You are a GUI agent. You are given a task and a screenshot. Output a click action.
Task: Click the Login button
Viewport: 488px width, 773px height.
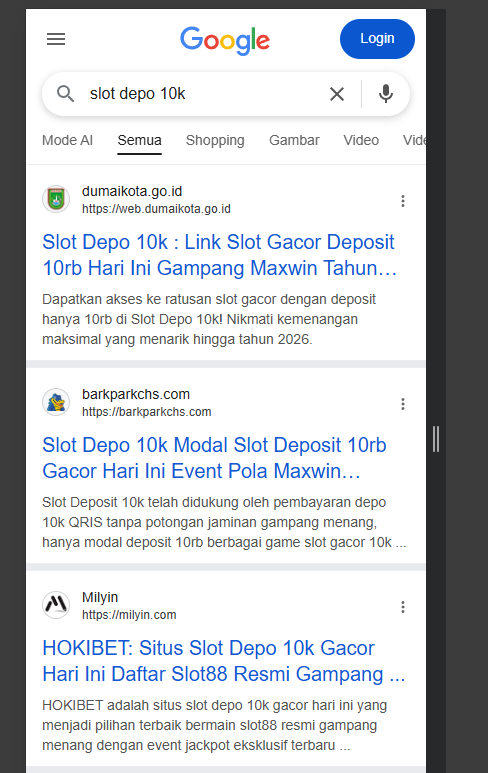click(377, 39)
